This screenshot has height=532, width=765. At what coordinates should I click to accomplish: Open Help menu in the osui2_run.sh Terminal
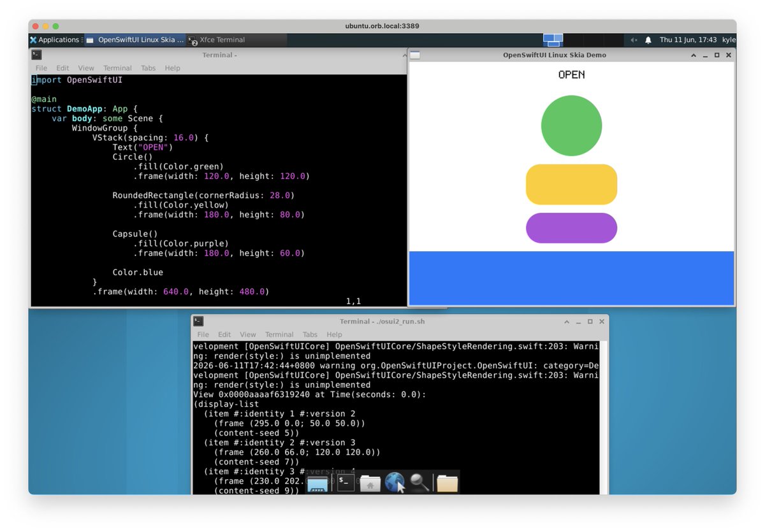tap(334, 334)
